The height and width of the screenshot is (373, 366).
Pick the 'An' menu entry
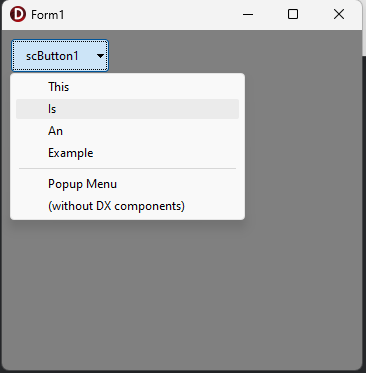coord(127,131)
